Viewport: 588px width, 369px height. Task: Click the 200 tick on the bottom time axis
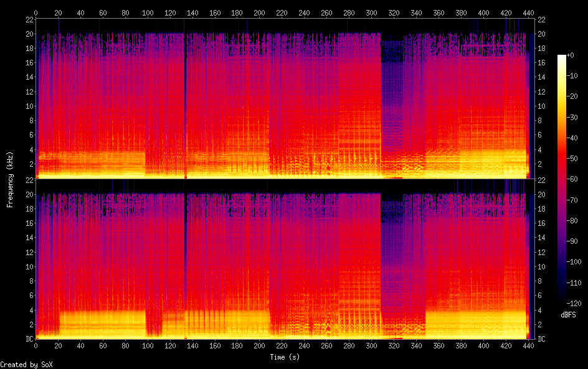click(260, 346)
